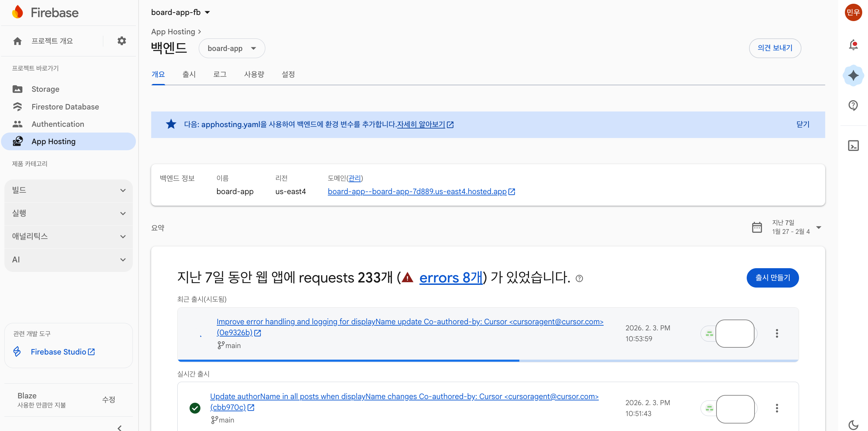
Task: Click the rollout progress bar
Action: tap(488, 360)
